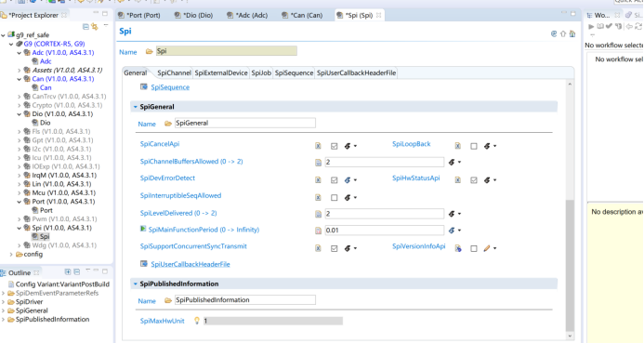
Task: Click the folder icon next to SpiGeneral name
Action: point(168,124)
